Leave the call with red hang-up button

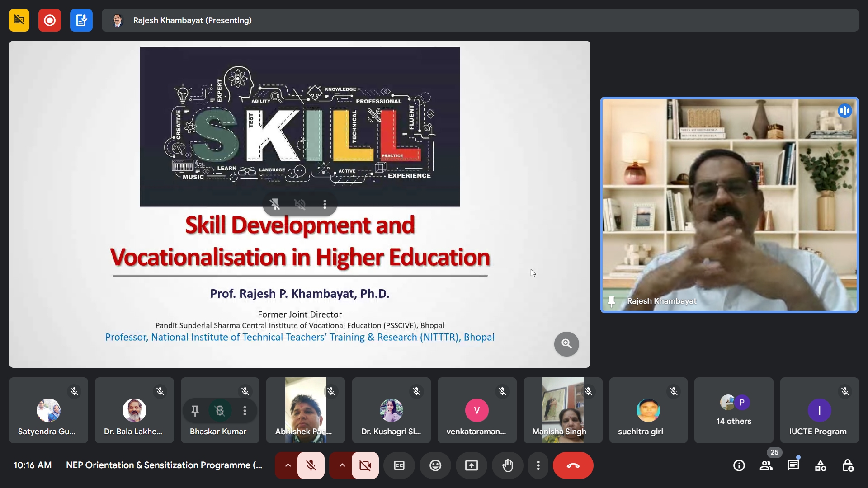(573, 465)
